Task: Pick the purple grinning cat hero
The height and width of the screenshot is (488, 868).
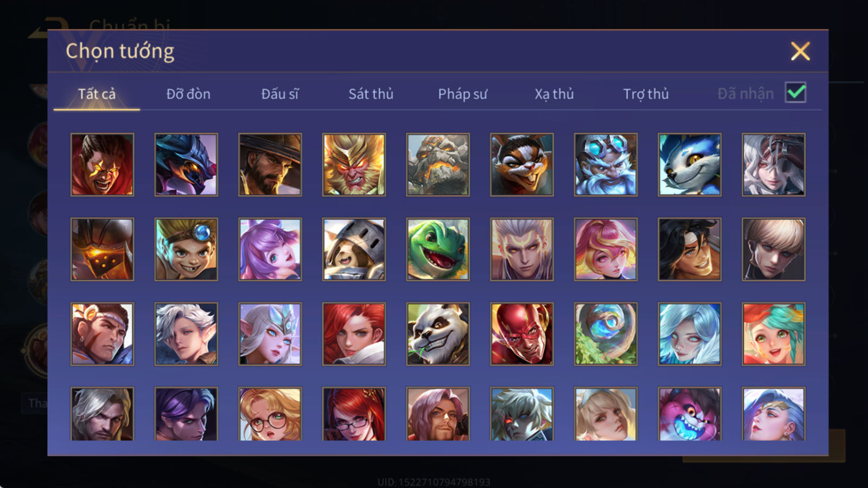Action: pos(690,414)
